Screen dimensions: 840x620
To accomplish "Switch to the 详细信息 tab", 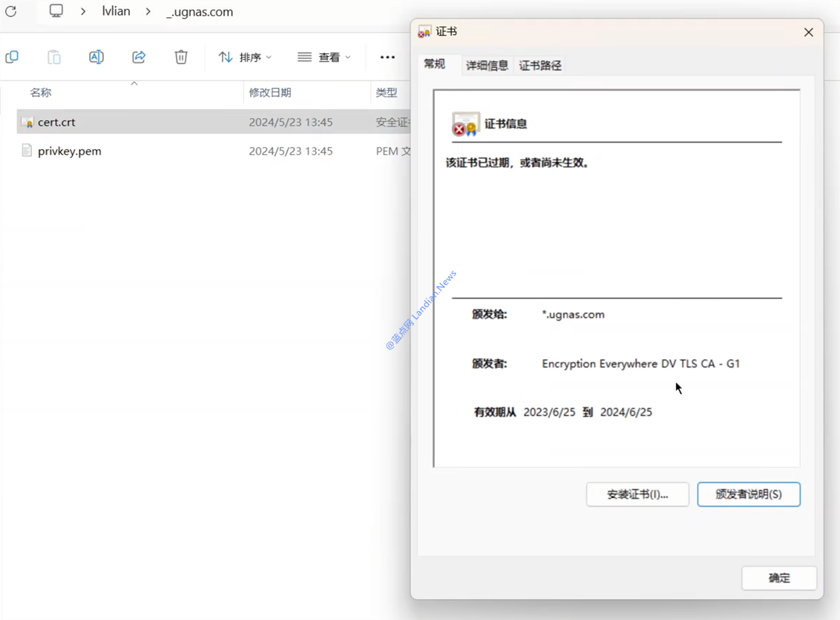I will point(488,66).
